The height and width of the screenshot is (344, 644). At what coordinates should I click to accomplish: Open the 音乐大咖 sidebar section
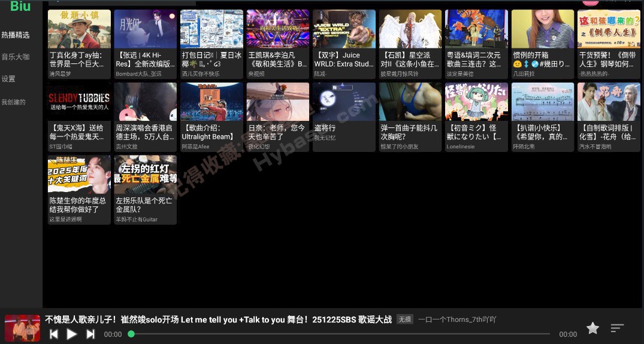pyautogui.click(x=16, y=57)
